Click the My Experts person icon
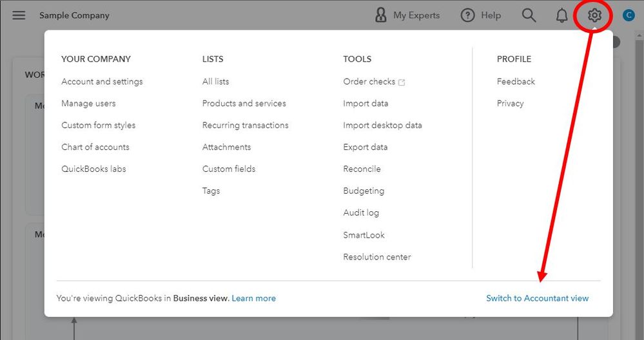 tap(381, 15)
